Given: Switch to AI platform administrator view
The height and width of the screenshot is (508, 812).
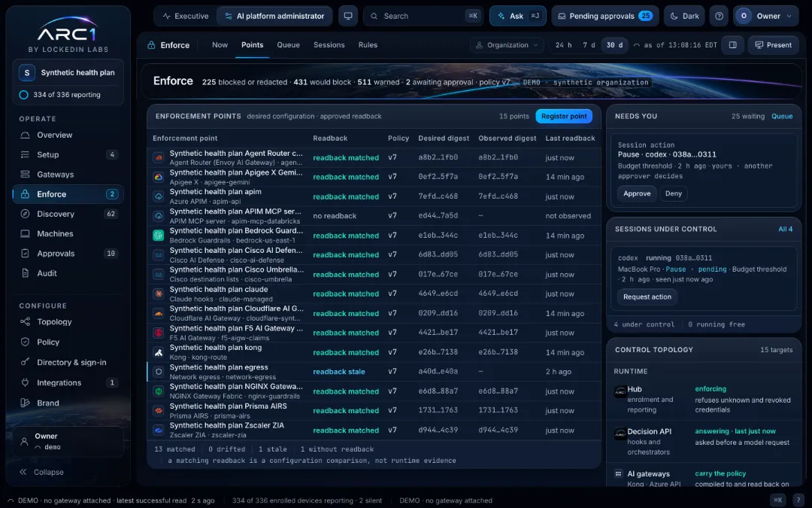Looking at the screenshot, I should pos(274,16).
